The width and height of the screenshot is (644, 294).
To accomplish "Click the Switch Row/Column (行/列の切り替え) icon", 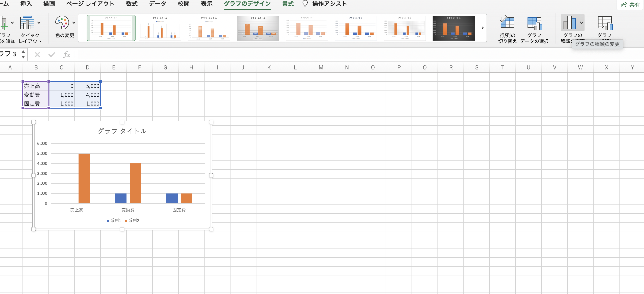I will click(x=507, y=23).
